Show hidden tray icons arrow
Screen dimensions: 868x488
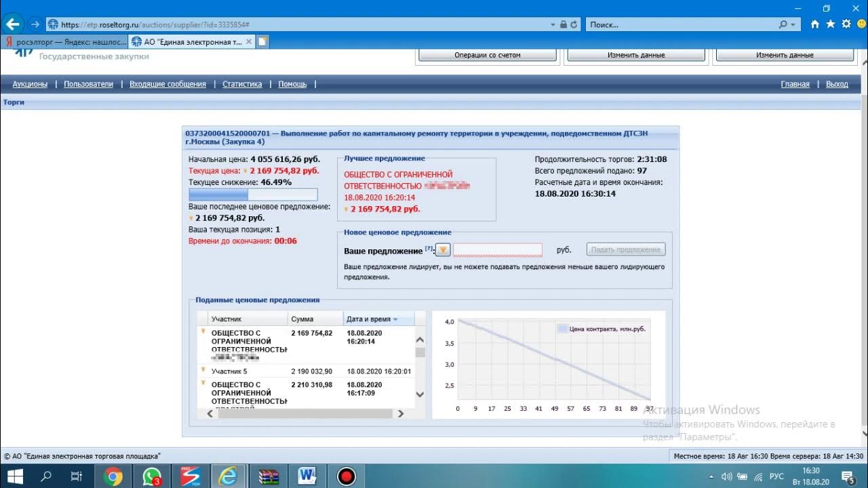[x=711, y=476]
